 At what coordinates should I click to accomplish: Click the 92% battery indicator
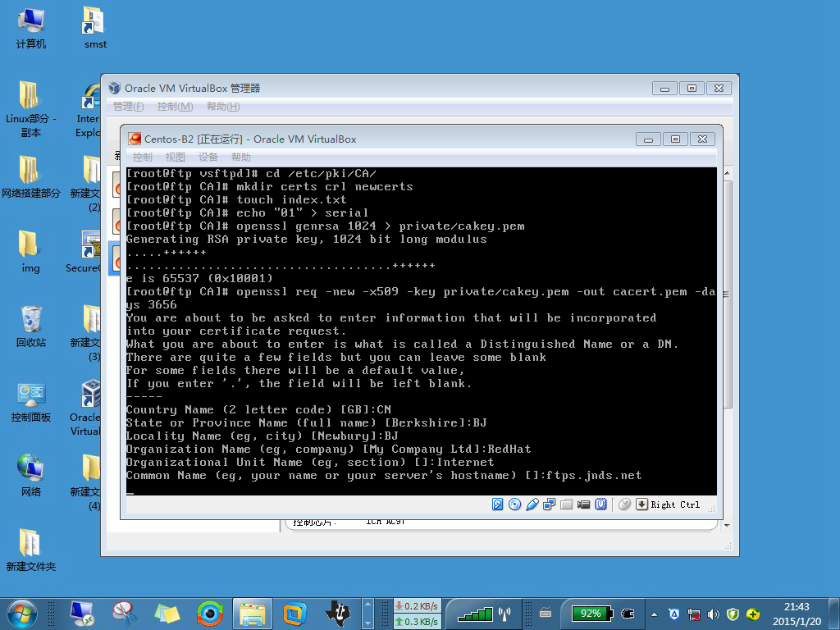coord(591,614)
